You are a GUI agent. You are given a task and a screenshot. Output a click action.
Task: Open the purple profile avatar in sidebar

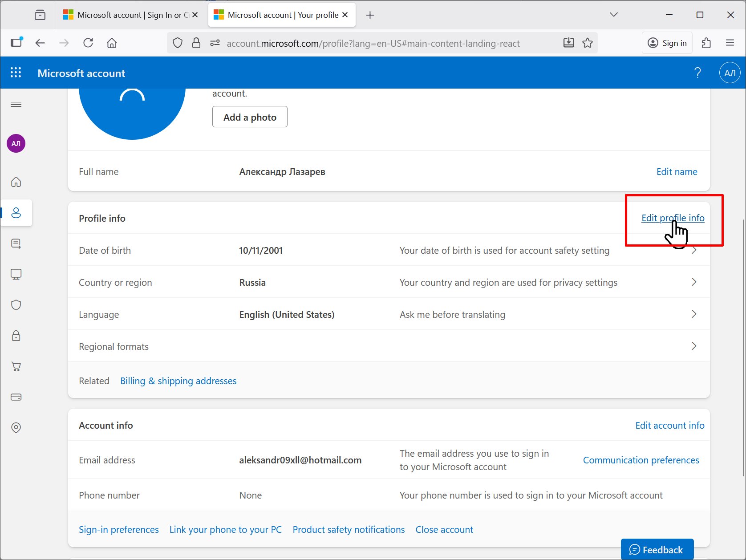click(16, 143)
